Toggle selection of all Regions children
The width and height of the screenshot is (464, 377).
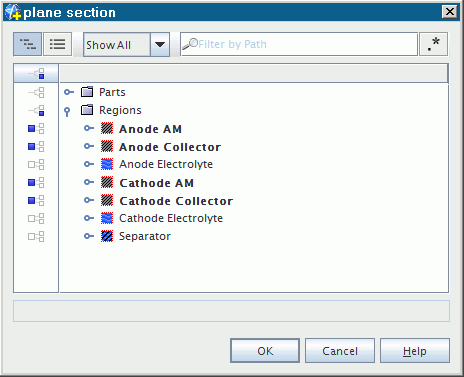pyautogui.click(x=36, y=110)
